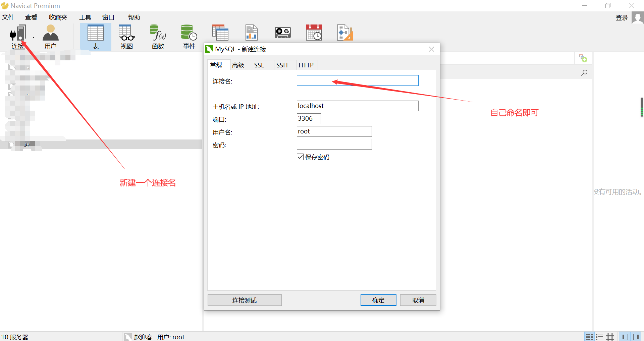644x341 pixels.
Task: Click the '10 服务器' status bar text
Action: pyautogui.click(x=15, y=337)
